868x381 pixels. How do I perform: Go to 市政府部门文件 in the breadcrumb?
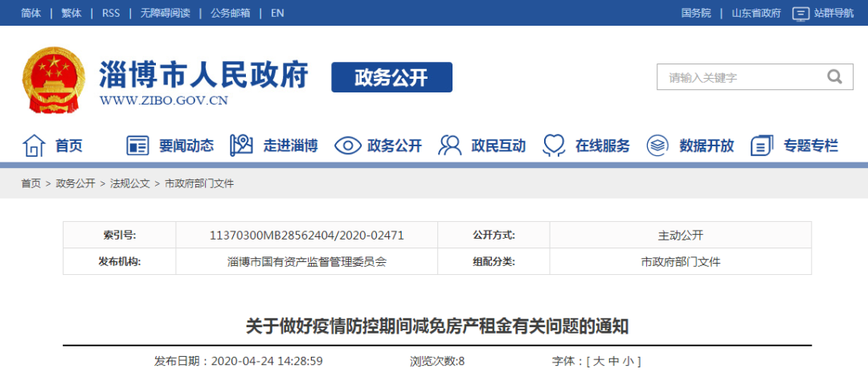[199, 184]
